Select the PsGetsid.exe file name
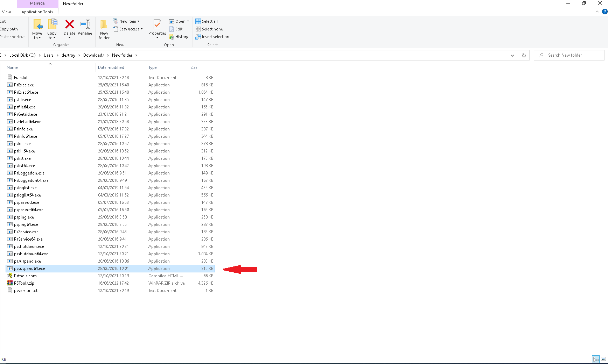Image resolution: width=608 pixels, height=364 pixels. tap(26, 114)
